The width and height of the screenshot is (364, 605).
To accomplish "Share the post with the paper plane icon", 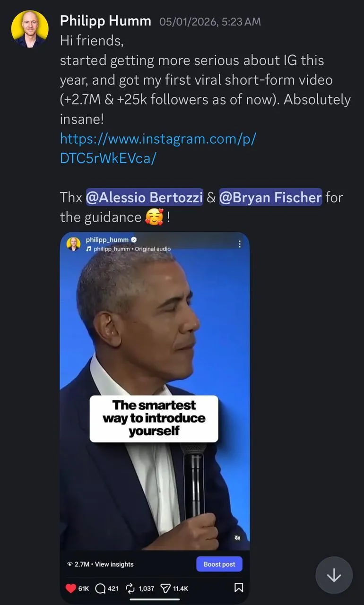I will [x=165, y=588].
